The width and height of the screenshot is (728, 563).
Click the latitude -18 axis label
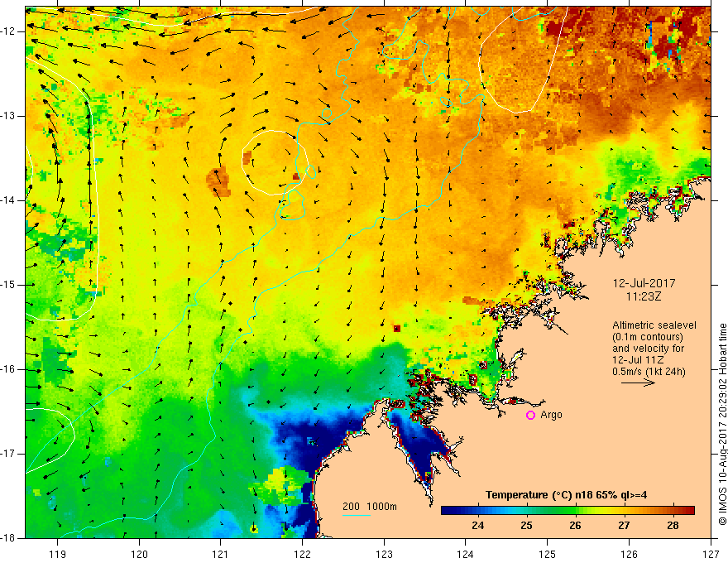9,538
